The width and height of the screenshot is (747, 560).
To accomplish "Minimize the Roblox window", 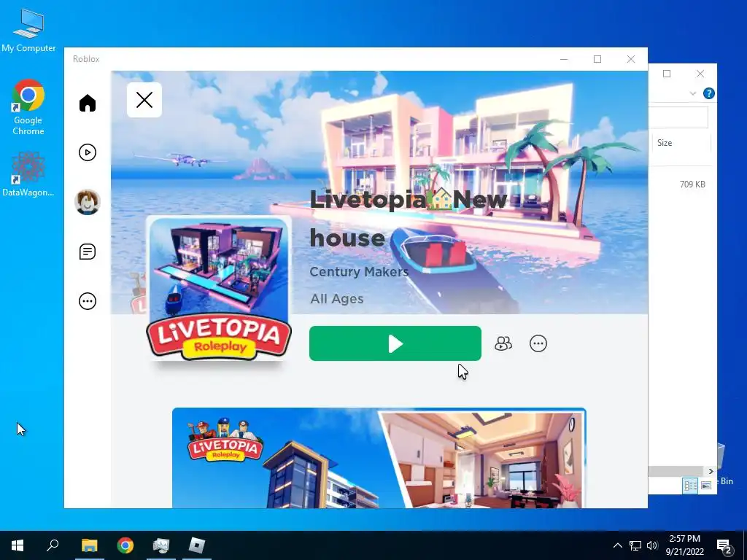I will 564,59.
